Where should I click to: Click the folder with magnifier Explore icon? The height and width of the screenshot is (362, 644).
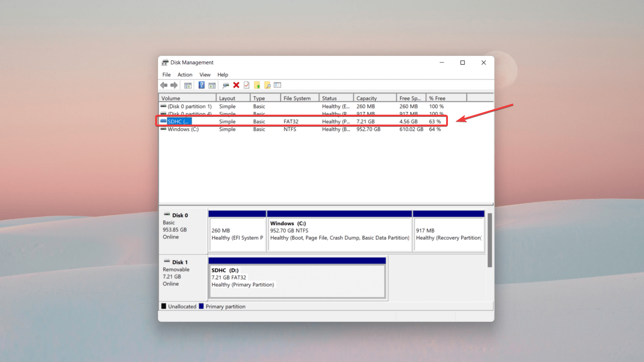point(267,85)
